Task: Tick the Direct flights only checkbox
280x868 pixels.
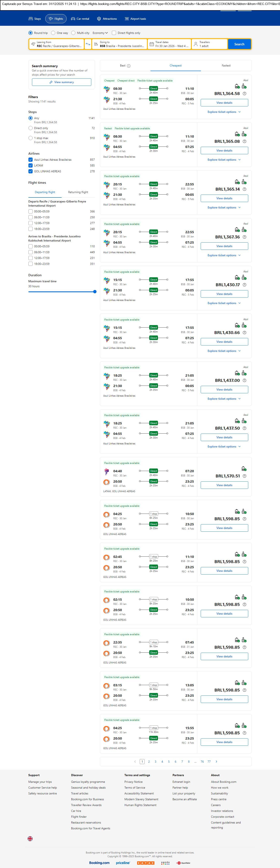Action: tap(114, 33)
